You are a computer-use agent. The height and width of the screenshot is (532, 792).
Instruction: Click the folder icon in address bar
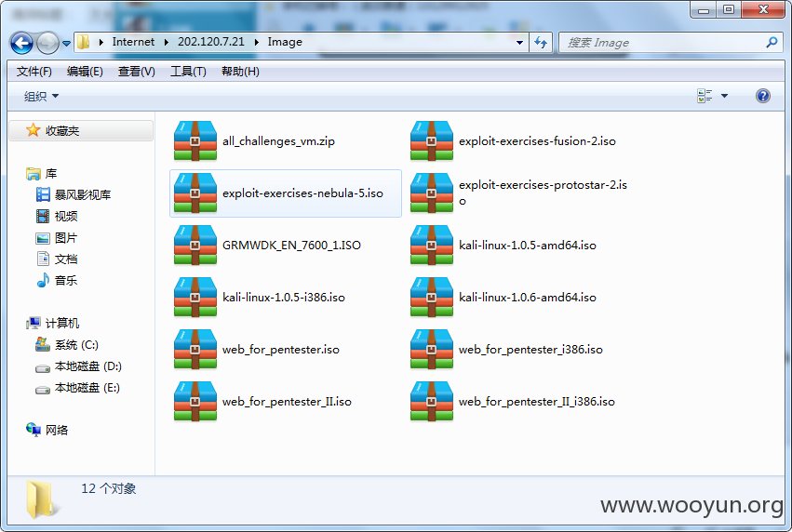click(84, 43)
